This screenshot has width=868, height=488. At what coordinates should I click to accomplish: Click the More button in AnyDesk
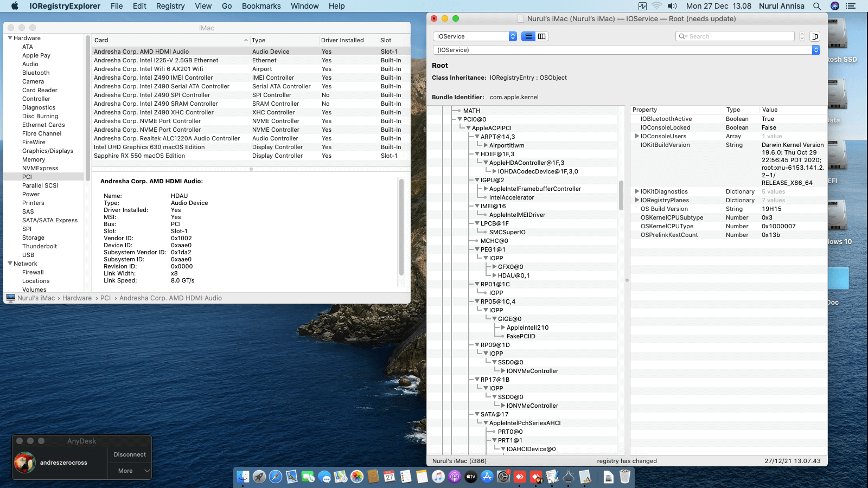[125, 471]
